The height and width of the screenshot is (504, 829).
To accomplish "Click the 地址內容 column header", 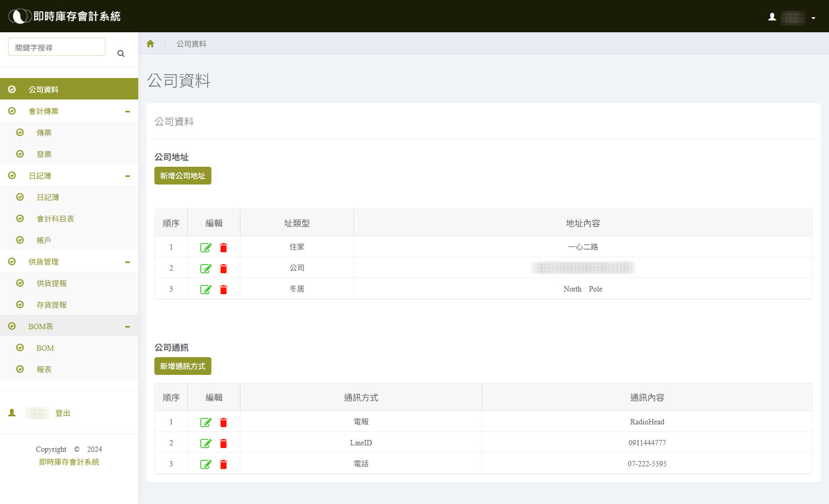I will tap(583, 223).
